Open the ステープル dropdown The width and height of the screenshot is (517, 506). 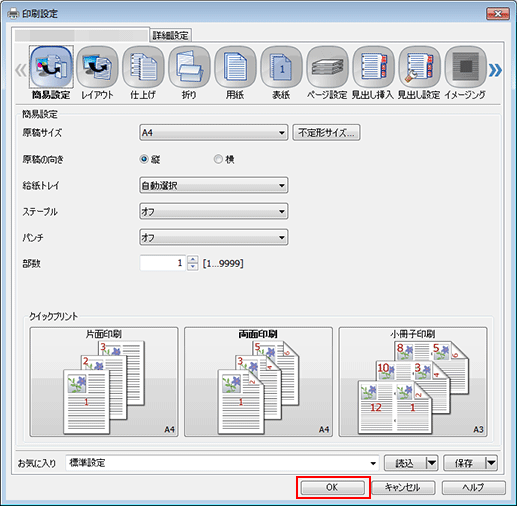[214, 211]
